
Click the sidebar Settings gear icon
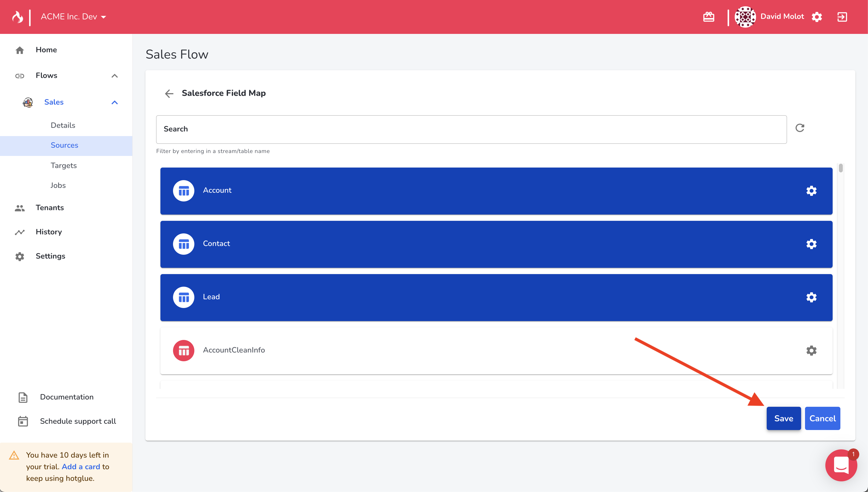click(x=20, y=256)
